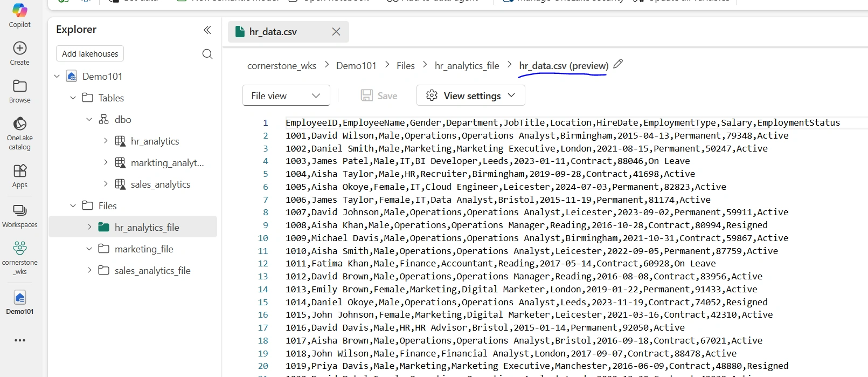Open the View settings dropdown arrow
Screen dimensions: 868x377
(x=511, y=95)
